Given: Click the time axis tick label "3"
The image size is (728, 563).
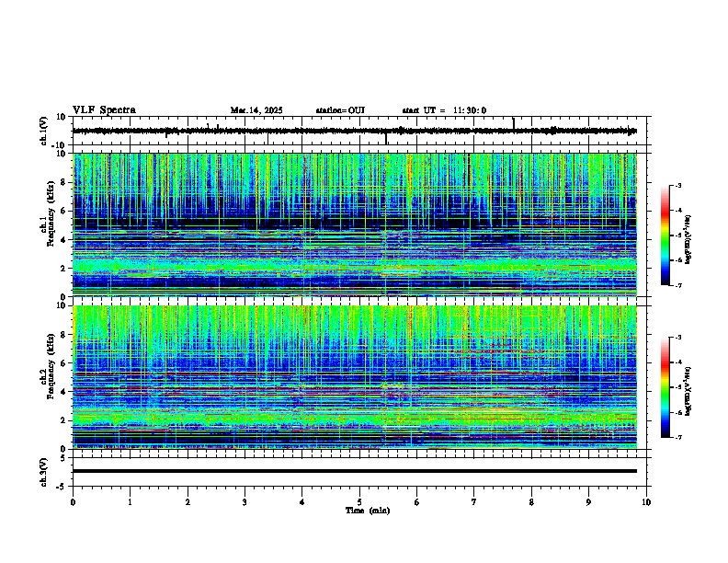Looking at the screenshot, I should (x=245, y=502).
